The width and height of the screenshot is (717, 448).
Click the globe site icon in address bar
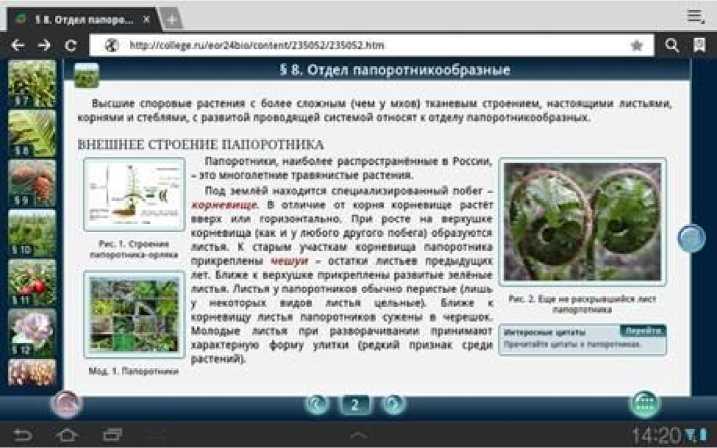click(x=112, y=45)
